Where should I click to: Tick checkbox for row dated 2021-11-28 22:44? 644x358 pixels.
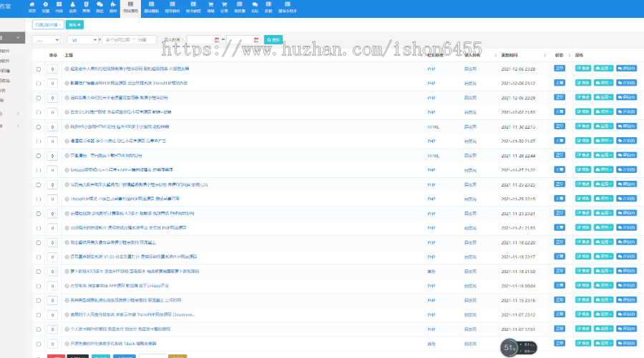coord(39,156)
